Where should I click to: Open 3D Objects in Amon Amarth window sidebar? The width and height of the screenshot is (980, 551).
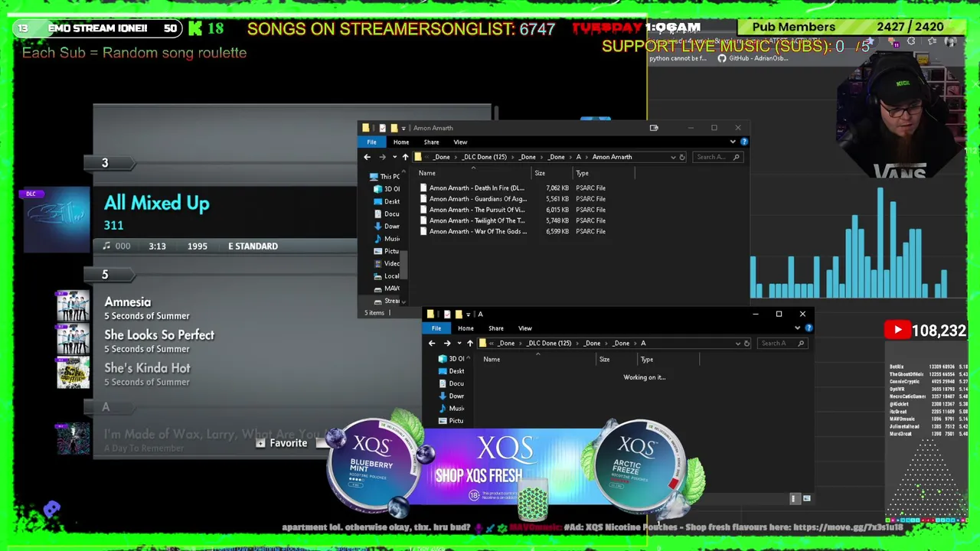tap(387, 189)
